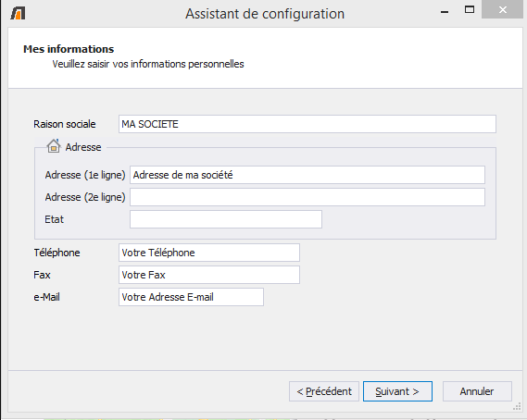Image resolution: width=527 pixels, height=420 pixels.
Task: Click the empty Etat field
Action: [x=226, y=219]
